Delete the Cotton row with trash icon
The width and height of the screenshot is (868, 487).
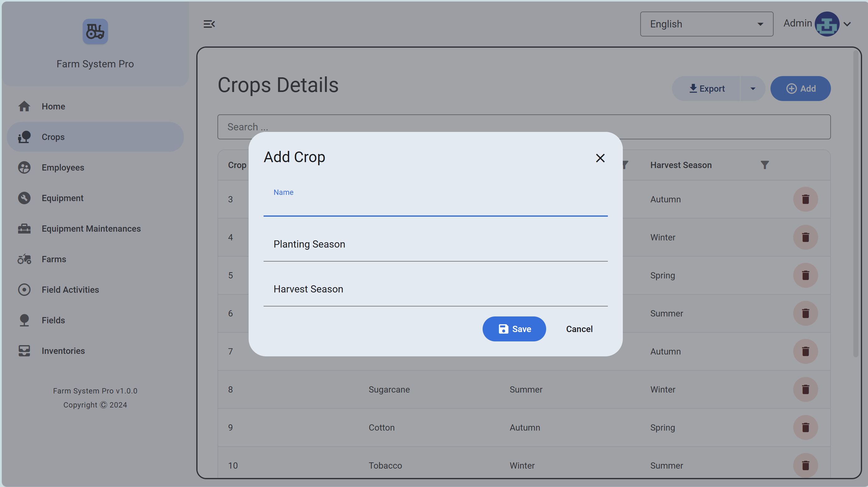click(805, 427)
